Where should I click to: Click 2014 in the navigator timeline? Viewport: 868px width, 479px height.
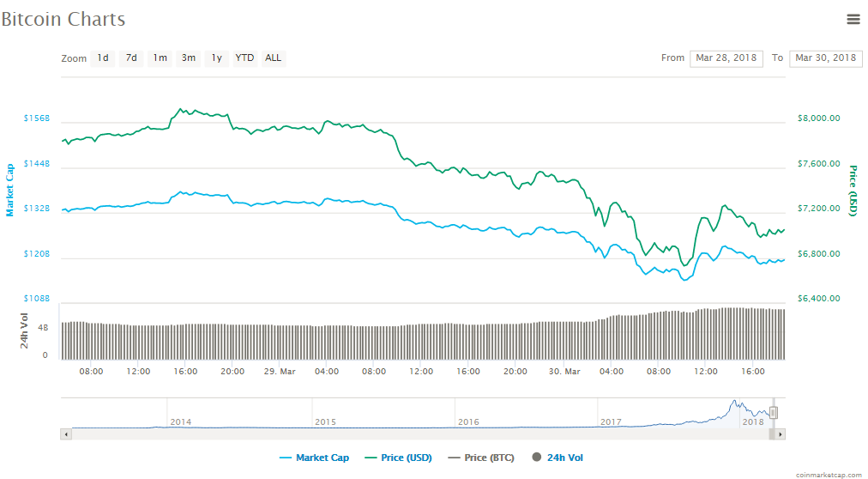[x=181, y=421]
